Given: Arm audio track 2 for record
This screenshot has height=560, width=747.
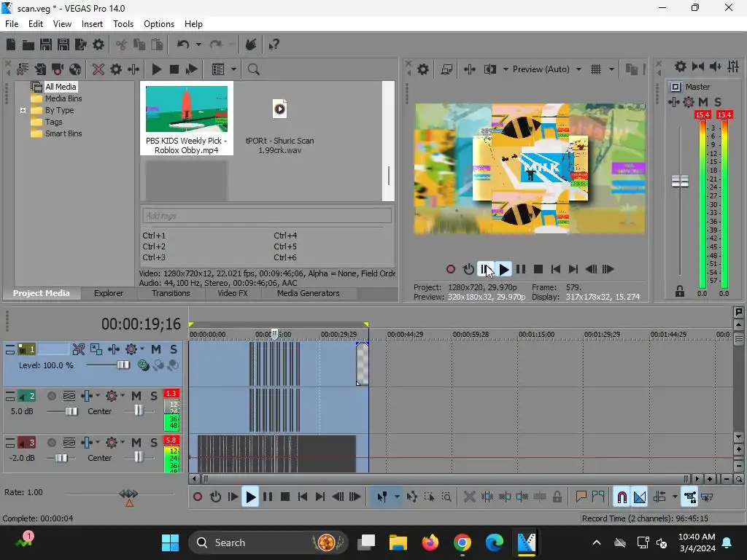Looking at the screenshot, I should coord(52,396).
